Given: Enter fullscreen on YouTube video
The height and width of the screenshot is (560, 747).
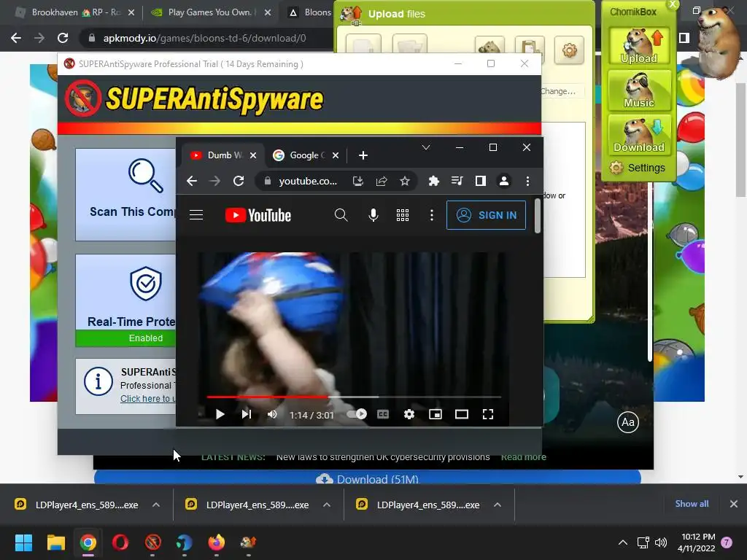Looking at the screenshot, I should [x=487, y=414].
